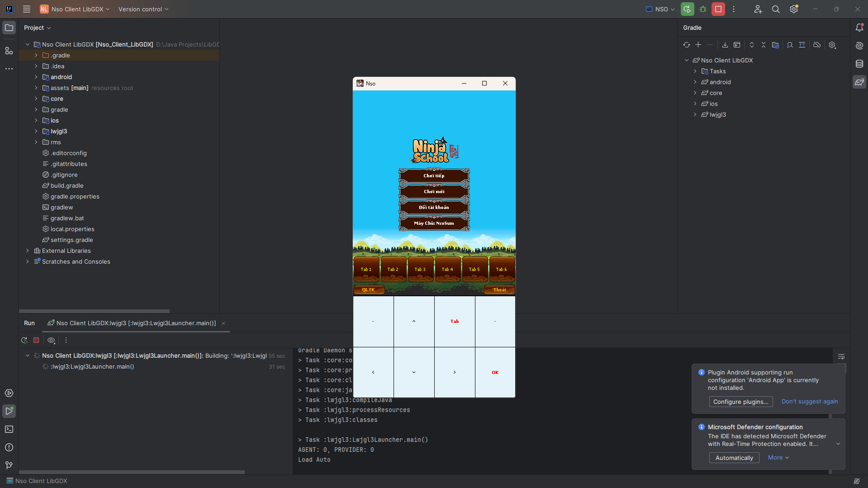This screenshot has width=868, height=488.
Task: Click Đổi tài khoản menu button
Action: coord(434,207)
